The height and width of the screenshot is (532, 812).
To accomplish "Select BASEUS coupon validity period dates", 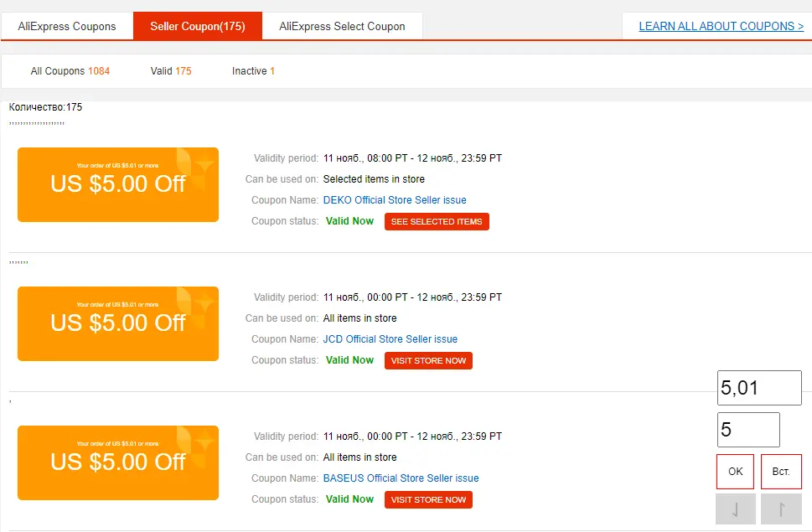I will (412, 436).
